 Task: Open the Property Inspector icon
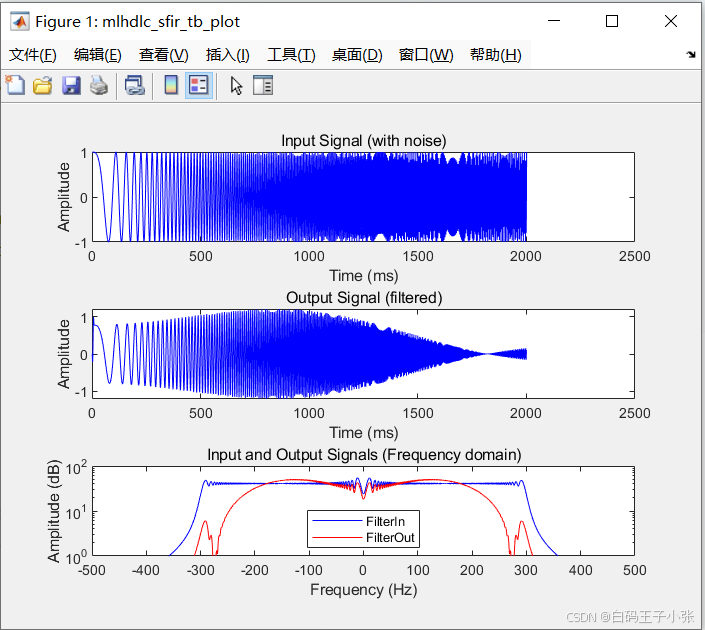tap(263, 85)
